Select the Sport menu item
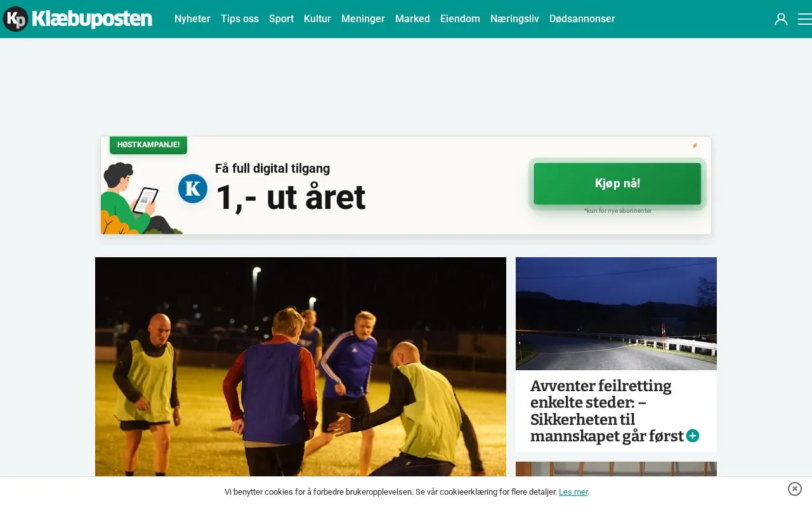Viewport: 812px width, 508px height. 281,19
